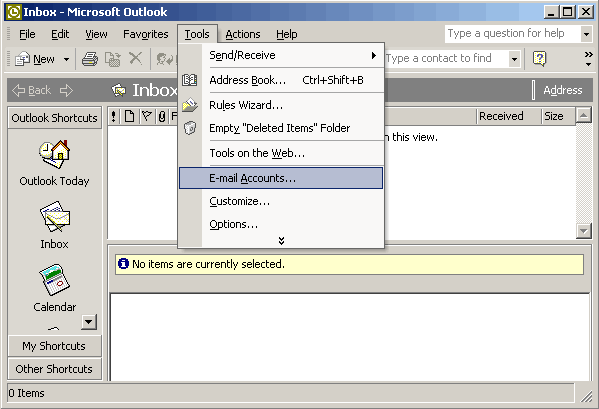This screenshot has height=409, width=599.
Task: Click the No items are currently selected bar
Action: (x=349, y=264)
